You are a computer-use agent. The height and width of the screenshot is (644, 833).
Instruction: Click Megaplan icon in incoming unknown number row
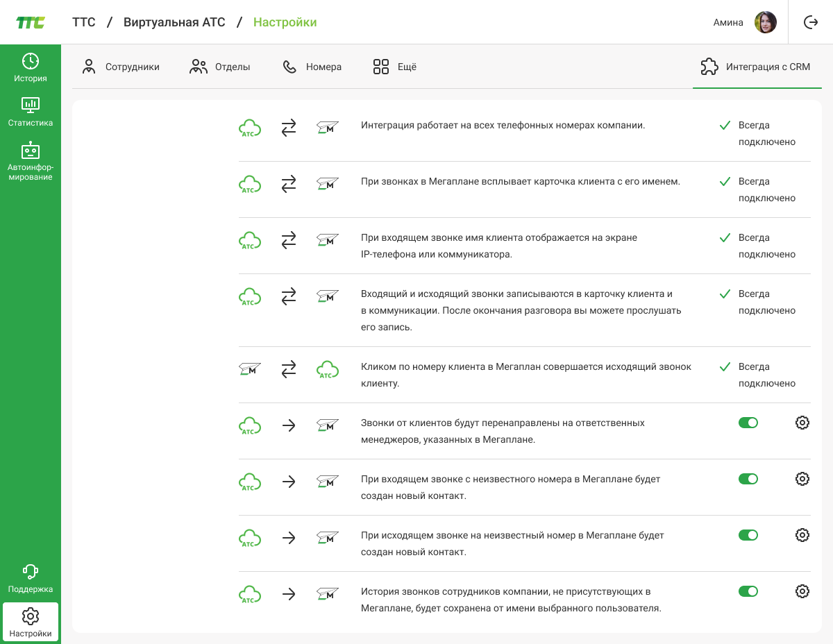click(x=328, y=482)
